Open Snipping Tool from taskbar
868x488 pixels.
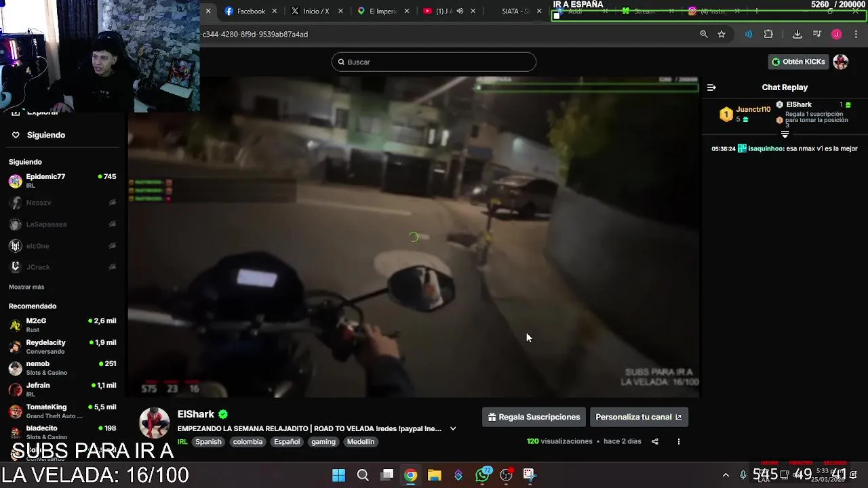point(530,475)
